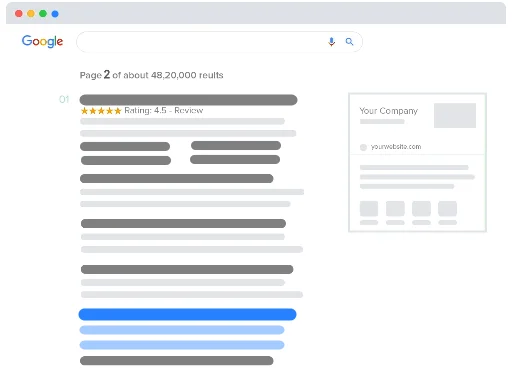Click the red window dot
The height and width of the screenshot is (377, 512).
coord(19,14)
